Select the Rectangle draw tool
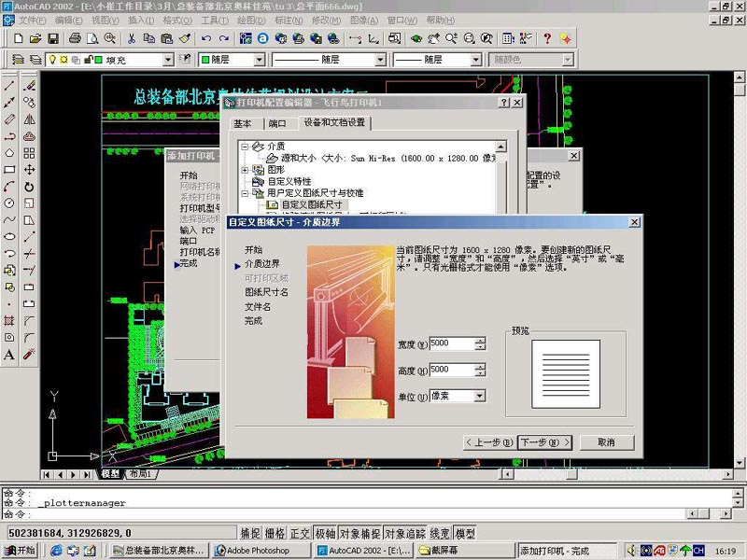The height and width of the screenshot is (560, 747). (9, 170)
